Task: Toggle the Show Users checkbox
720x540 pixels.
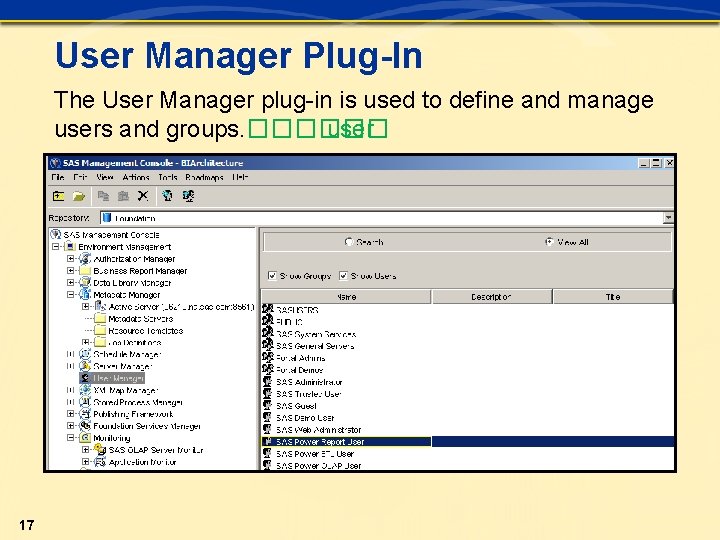Action: [343, 276]
